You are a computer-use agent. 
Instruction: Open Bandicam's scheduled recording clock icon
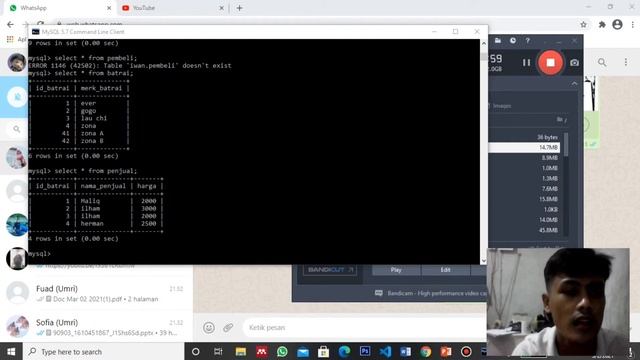point(513,40)
